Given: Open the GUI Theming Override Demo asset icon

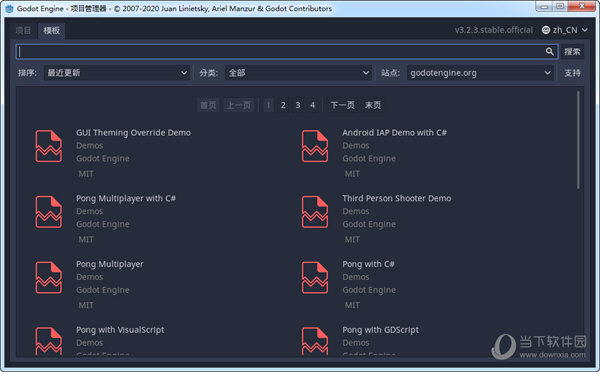Looking at the screenshot, I should (x=49, y=146).
